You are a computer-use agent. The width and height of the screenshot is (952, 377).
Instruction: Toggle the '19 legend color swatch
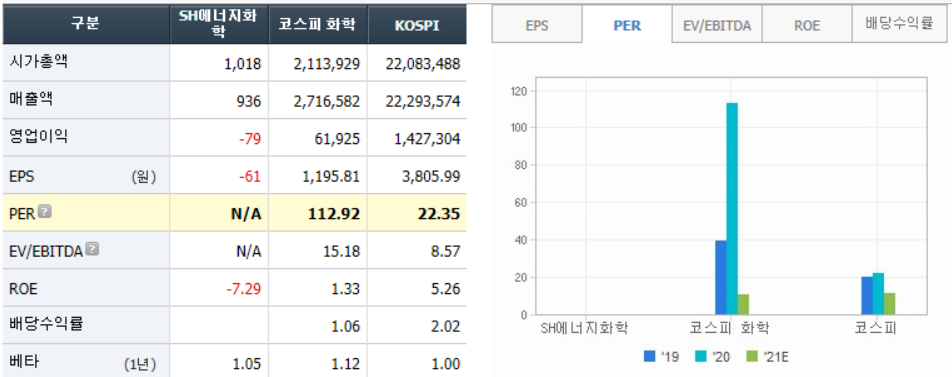[650, 356]
